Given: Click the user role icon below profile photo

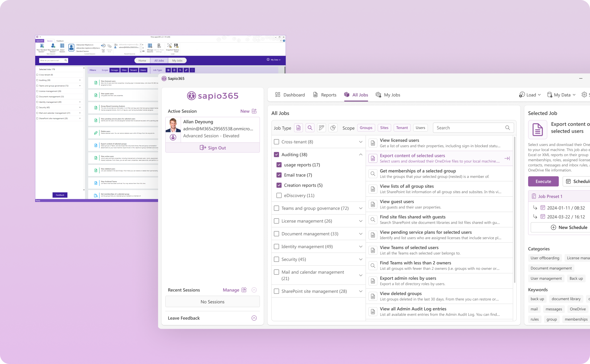Looking at the screenshot, I should (x=173, y=137).
